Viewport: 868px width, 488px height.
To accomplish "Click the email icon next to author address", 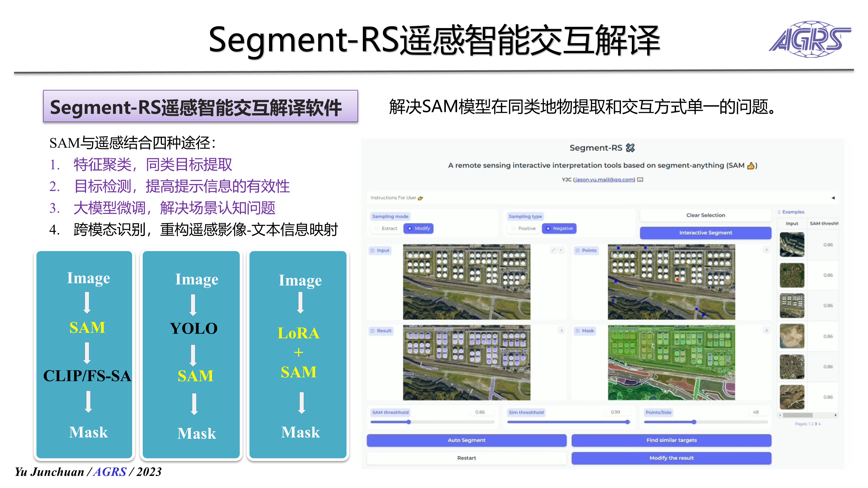I will (x=641, y=179).
